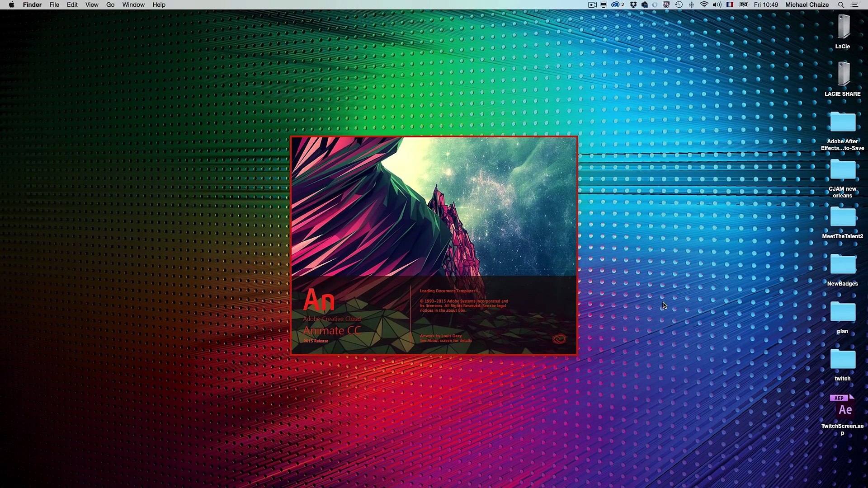Click the Fri 10:49 clock

click(x=766, y=5)
